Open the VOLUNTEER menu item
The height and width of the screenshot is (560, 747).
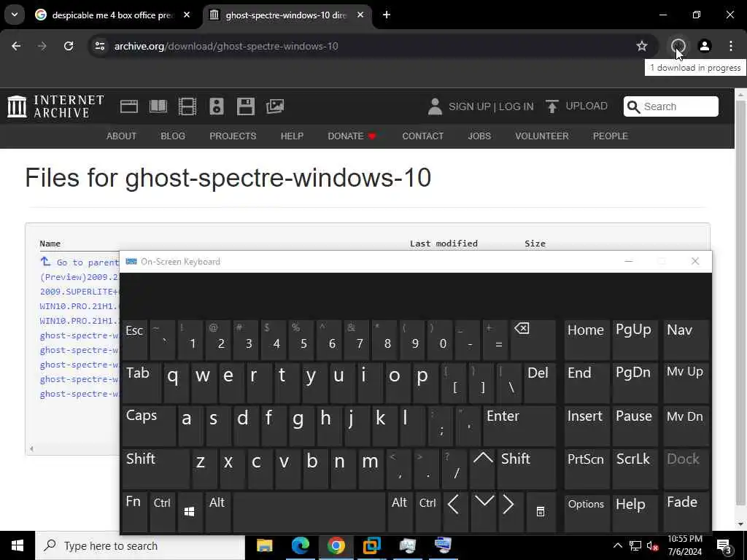[x=542, y=136]
